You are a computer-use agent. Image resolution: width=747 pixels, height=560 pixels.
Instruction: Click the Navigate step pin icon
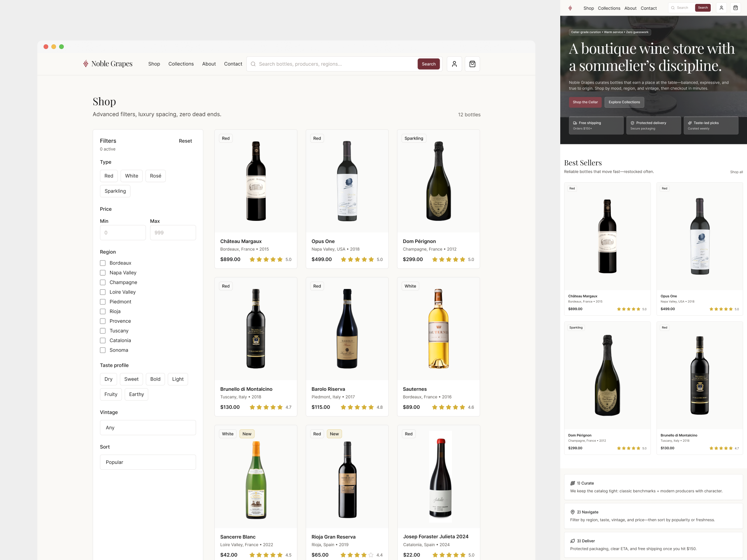573,512
